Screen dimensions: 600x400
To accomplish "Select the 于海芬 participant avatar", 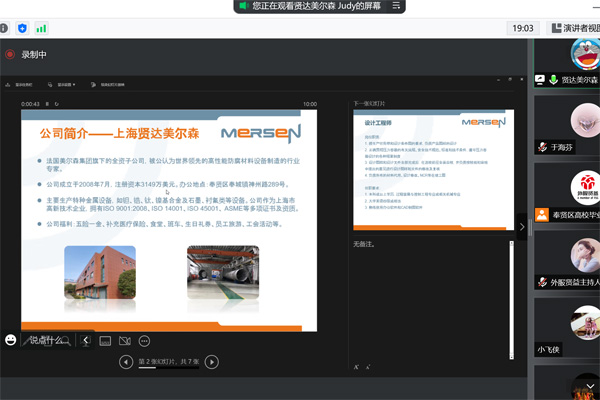I will coord(585,120).
